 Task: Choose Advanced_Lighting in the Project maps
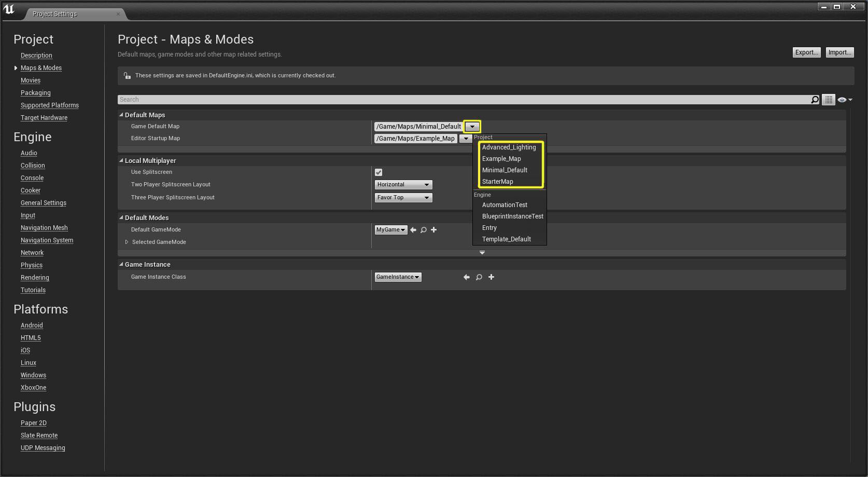click(x=509, y=147)
